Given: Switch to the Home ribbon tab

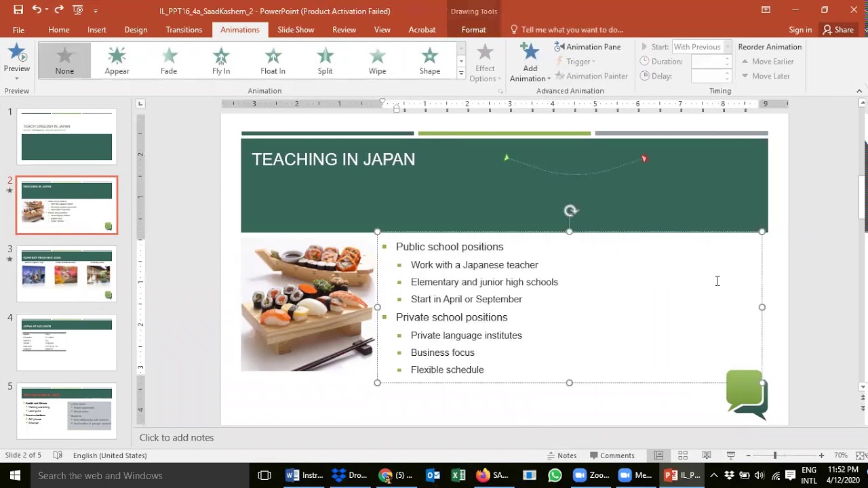Looking at the screenshot, I should tap(58, 30).
